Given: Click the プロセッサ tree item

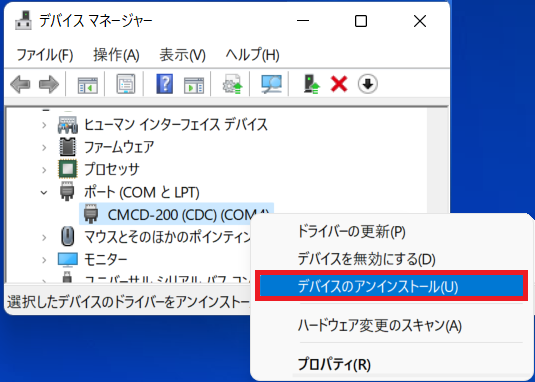Looking at the screenshot, I should click(x=112, y=169).
